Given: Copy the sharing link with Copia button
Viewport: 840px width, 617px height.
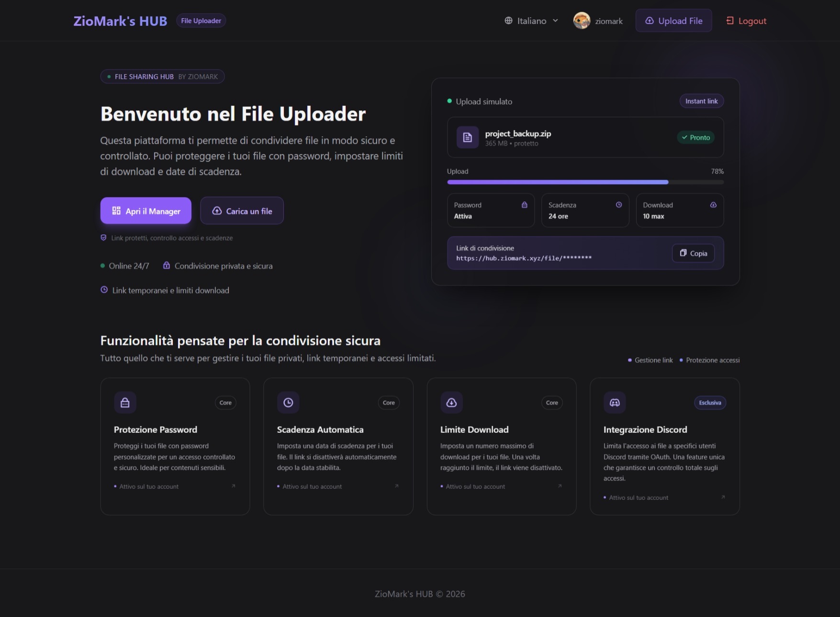Looking at the screenshot, I should pos(693,253).
